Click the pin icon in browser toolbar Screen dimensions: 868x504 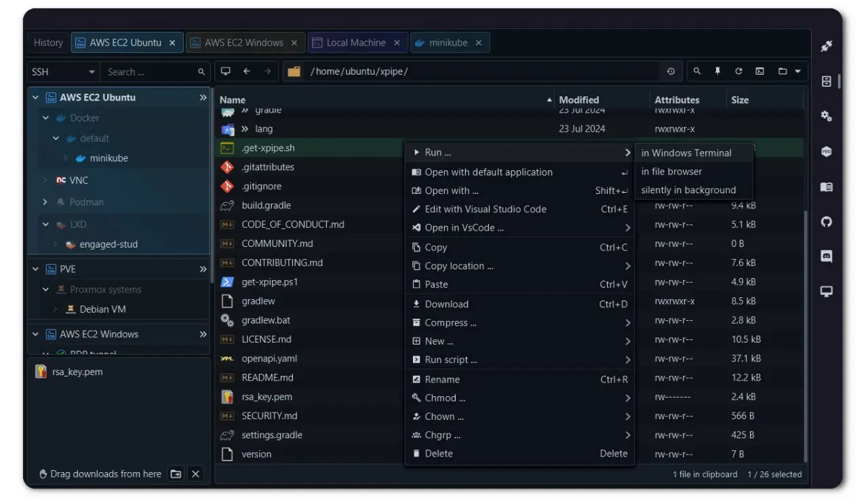[x=717, y=71]
